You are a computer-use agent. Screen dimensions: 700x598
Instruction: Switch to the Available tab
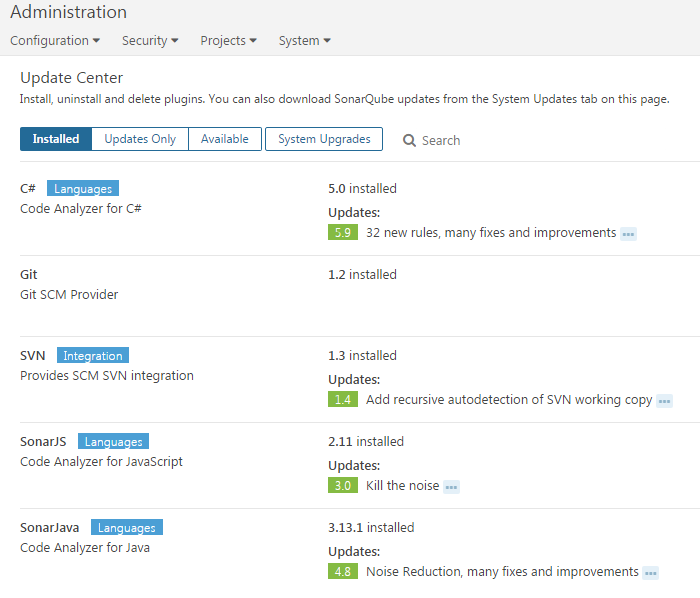coord(225,139)
